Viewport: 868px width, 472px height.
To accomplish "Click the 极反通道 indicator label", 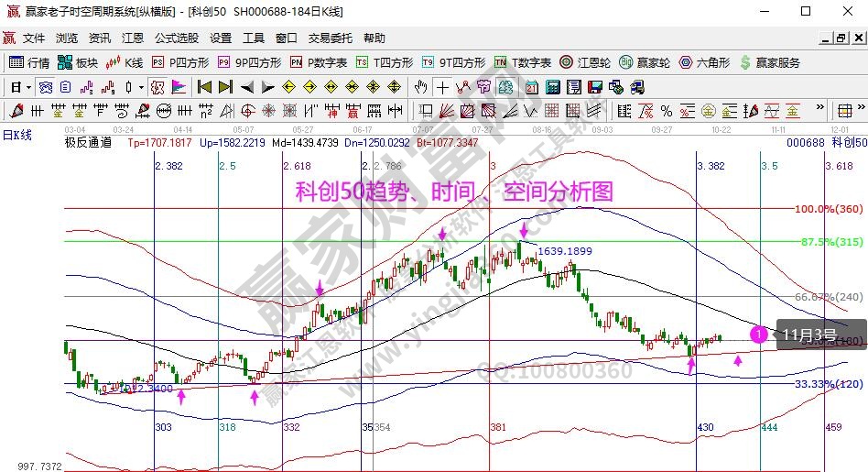I will [88, 142].
